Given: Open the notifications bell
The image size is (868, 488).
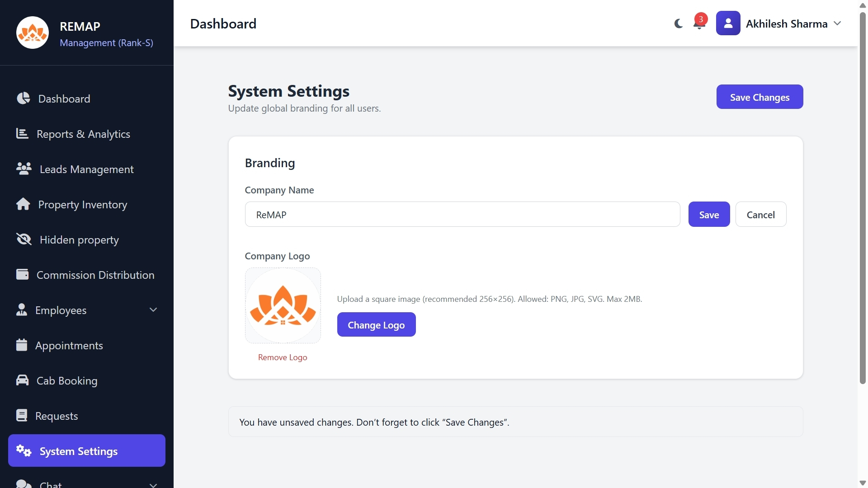Looking at the screenshot, I should click(x=698, y=25).
